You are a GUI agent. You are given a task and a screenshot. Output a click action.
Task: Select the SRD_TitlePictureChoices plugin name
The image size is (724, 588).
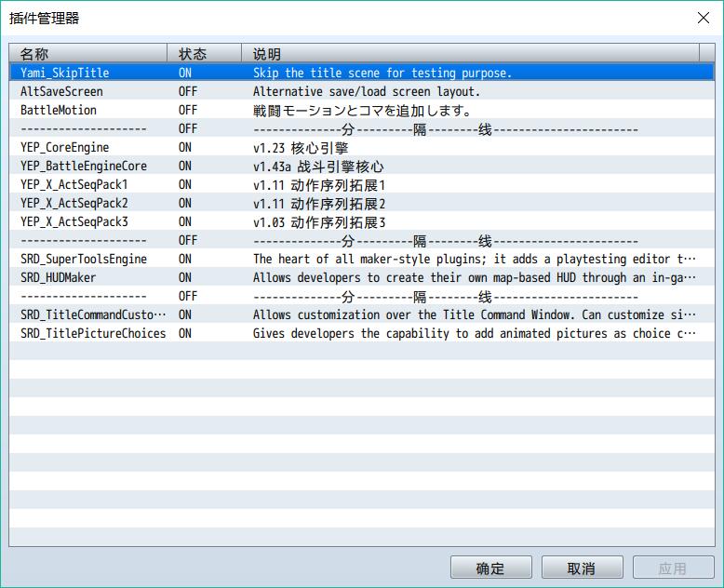click(x=93, y=333)
